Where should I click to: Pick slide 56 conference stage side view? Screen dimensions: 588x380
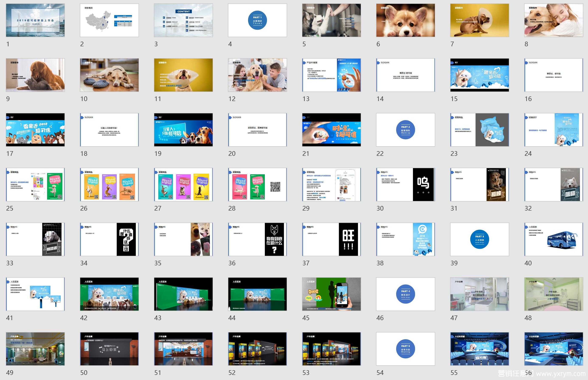tap(554, 349)
